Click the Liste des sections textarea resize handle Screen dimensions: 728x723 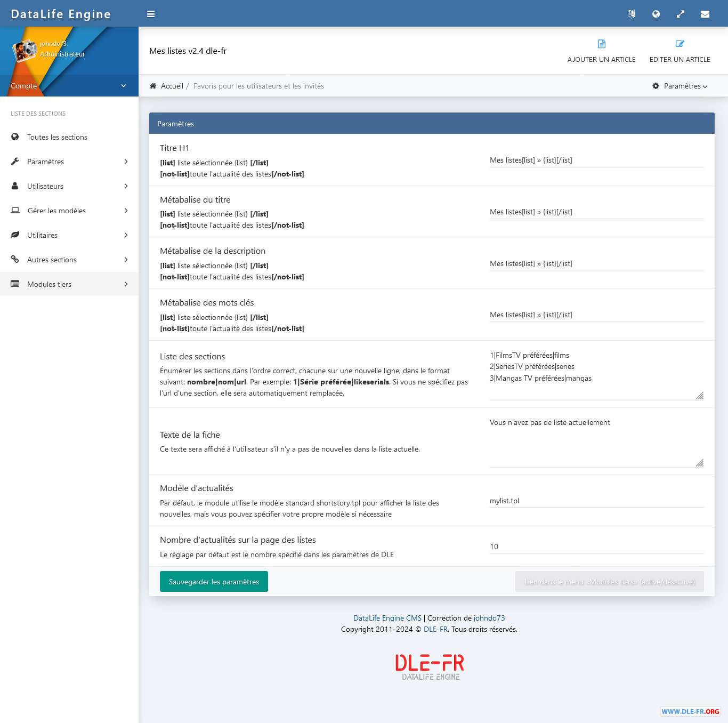pos(700,396)
